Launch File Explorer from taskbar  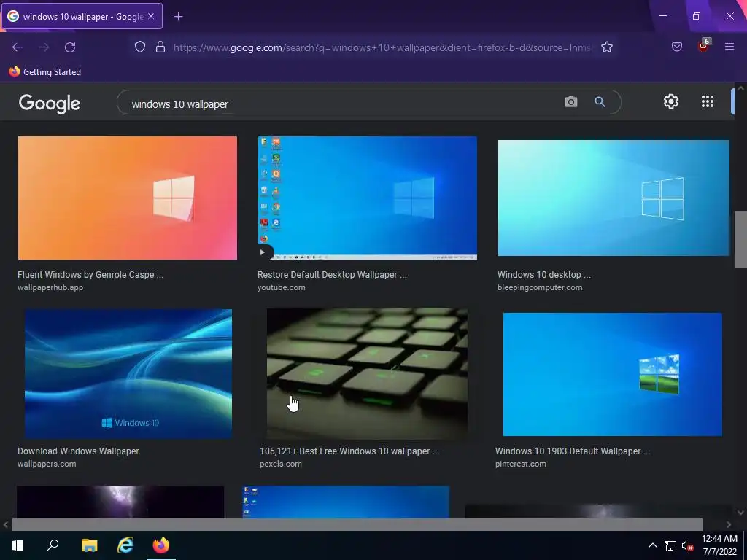89,545
